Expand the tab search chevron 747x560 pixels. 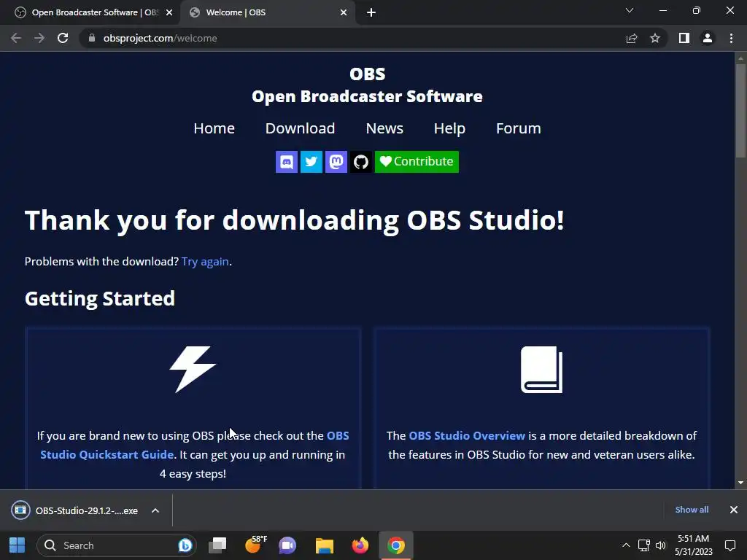[630, 10]
